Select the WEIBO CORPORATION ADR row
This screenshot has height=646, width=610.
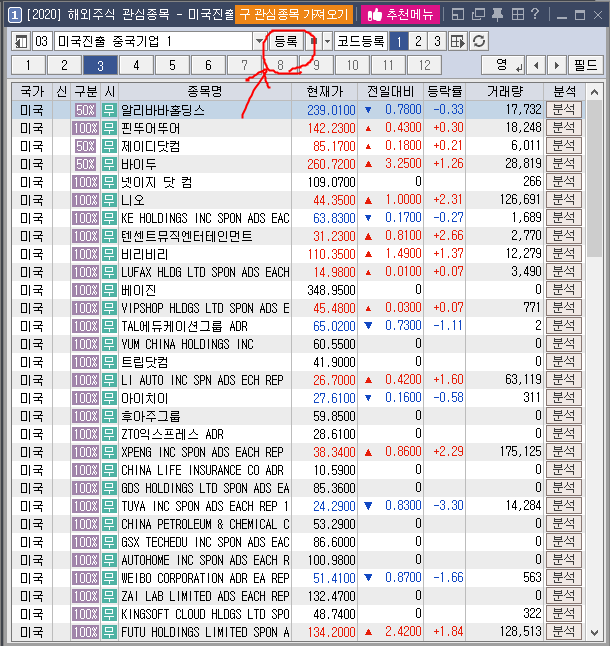[x=298, y=578]
